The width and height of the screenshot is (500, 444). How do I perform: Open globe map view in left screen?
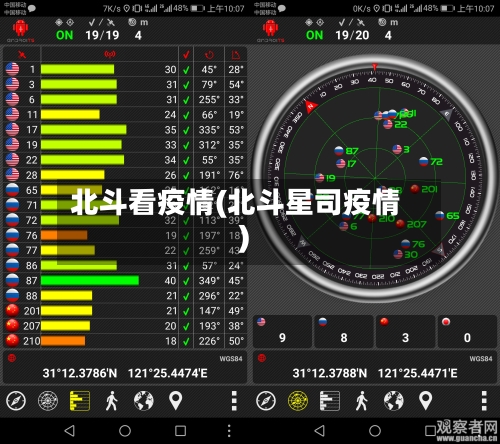(x=144, y=401)
